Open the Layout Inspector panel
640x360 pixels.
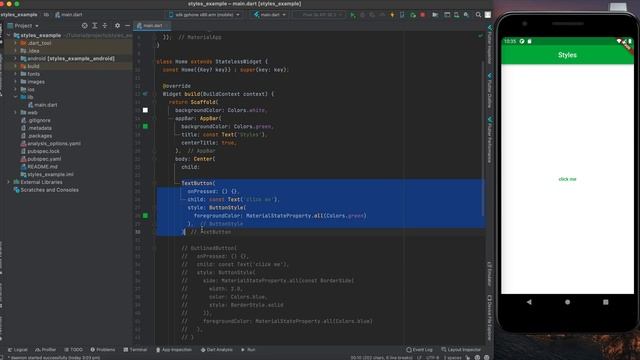tap(461, 350)
